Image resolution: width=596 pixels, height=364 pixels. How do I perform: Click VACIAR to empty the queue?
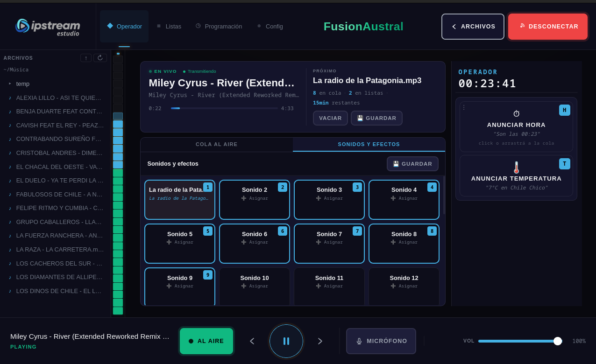(330, 118)
